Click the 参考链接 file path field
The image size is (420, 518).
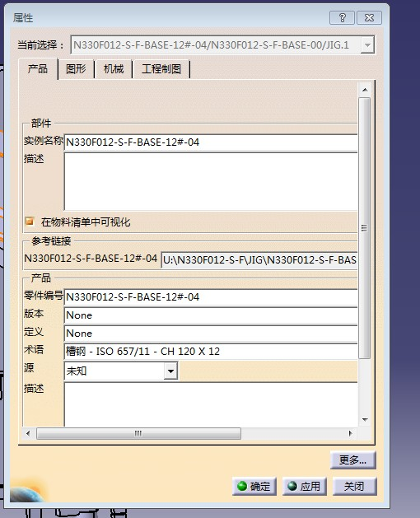[x=259, y=260]
